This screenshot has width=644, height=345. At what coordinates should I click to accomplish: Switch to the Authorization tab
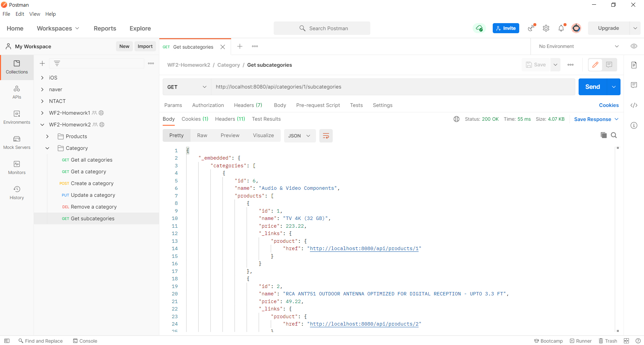pos(208,105)
